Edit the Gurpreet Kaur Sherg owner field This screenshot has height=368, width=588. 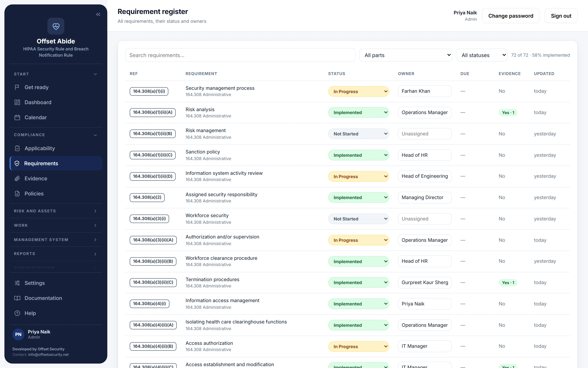[x=424, y=282]
